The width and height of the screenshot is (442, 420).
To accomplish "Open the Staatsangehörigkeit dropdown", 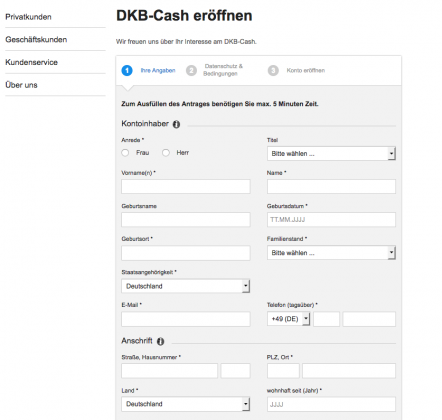I will [186, 286].
